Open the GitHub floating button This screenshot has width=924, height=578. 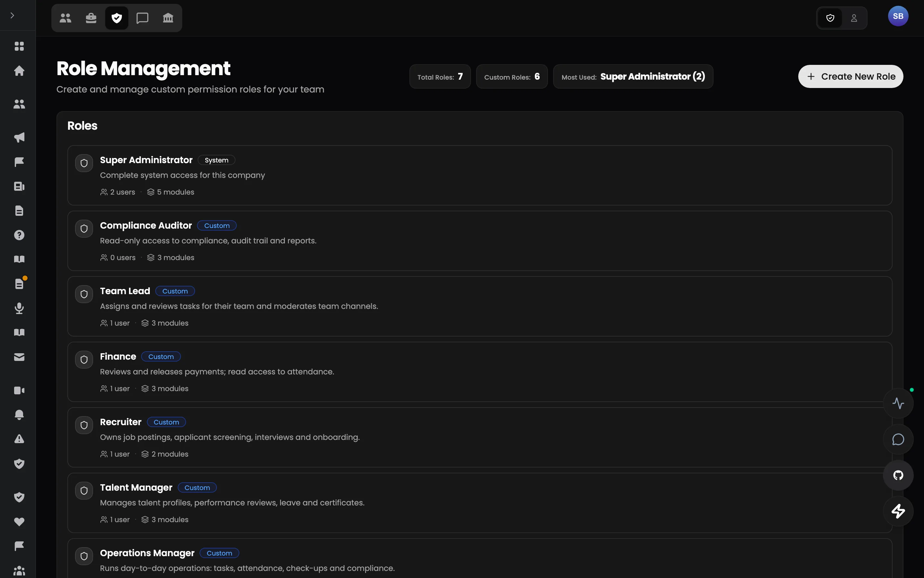click(898, 475)
